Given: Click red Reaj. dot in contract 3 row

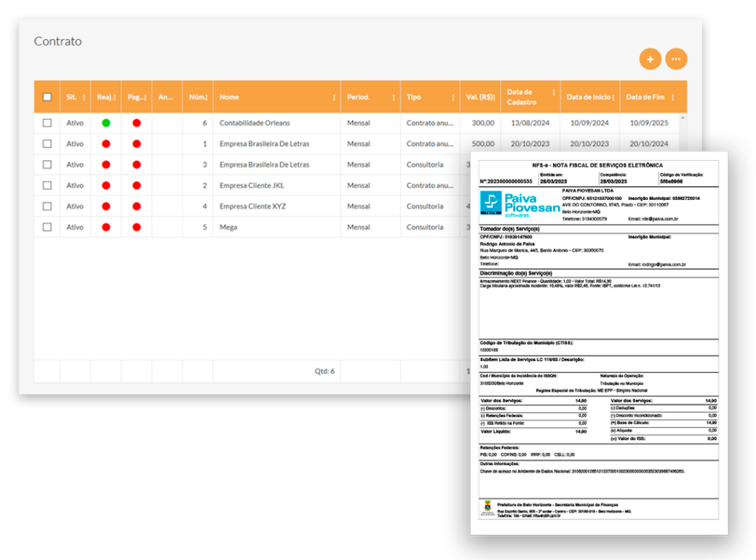Looking at the screenshot, I should (x=106, y=165).
